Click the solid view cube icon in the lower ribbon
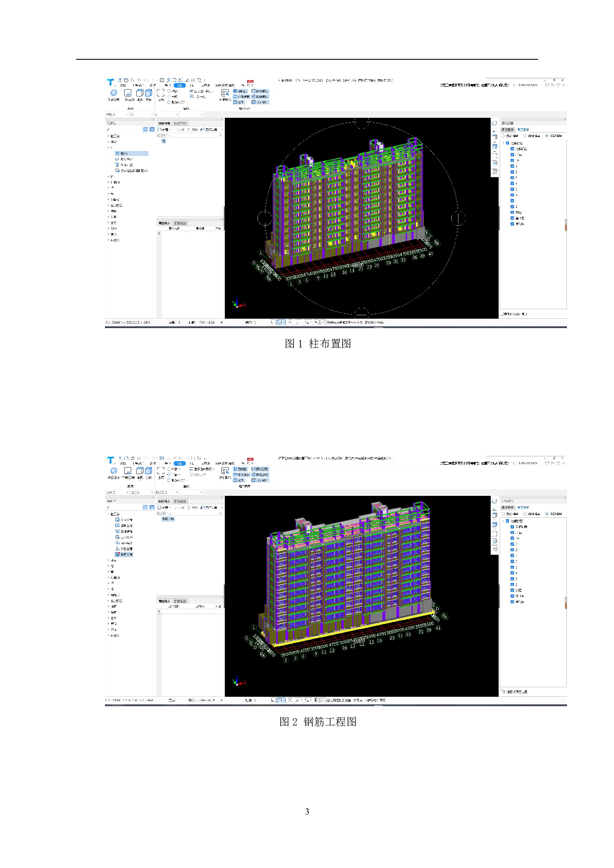The image size is (614, 868). (x=148, y=471)
